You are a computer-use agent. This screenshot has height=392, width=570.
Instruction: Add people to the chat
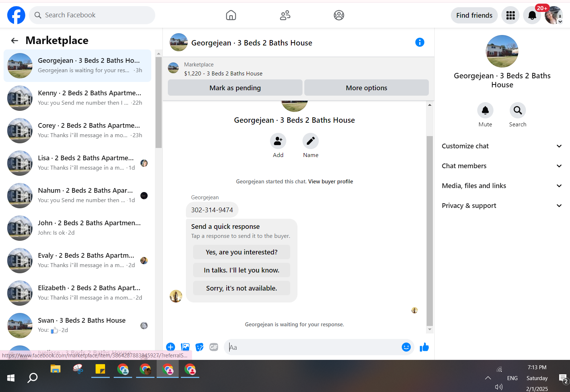278,141
